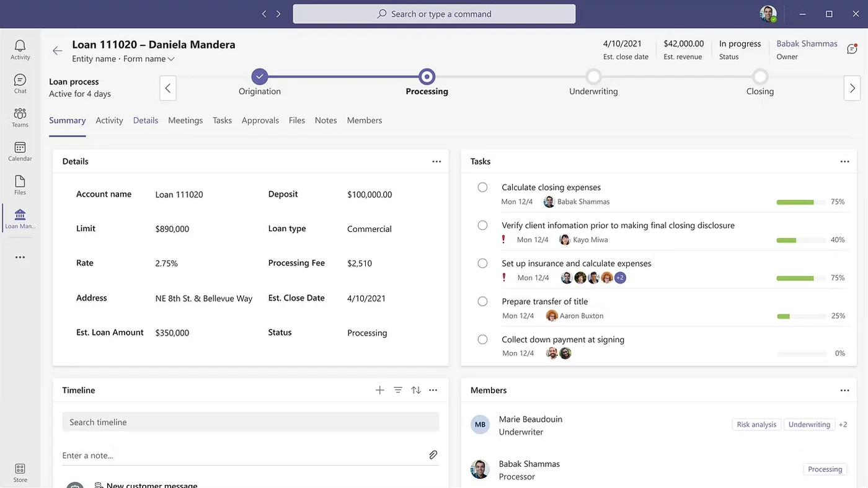Screen dimensions: 868x488
Task: Attach a file to the note
Action: [x=433, y=455]
